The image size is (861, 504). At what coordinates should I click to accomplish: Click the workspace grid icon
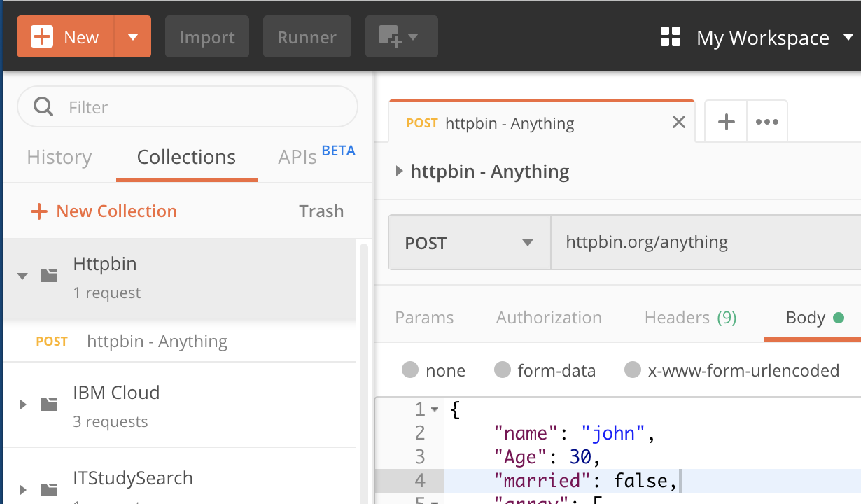coord(671,37)
